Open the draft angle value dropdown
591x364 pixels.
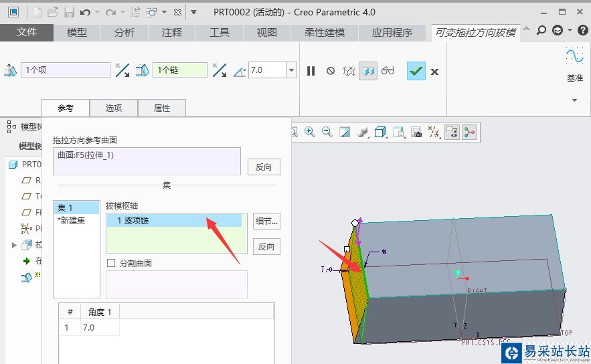point(291,70)
